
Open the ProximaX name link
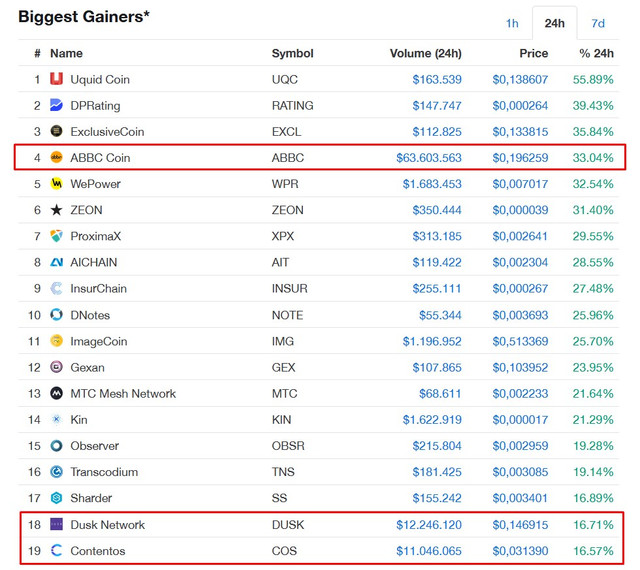96,236
